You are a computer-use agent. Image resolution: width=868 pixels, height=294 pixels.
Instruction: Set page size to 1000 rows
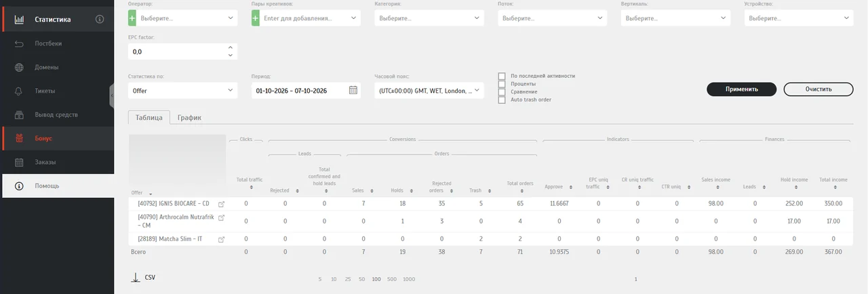[409, 279]
